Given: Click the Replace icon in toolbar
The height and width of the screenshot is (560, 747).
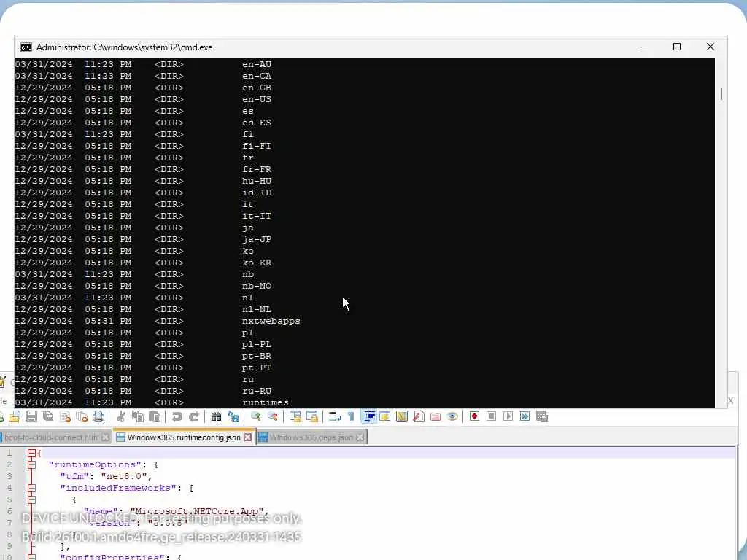Looking at the screenshot, I should coord(233,417).
